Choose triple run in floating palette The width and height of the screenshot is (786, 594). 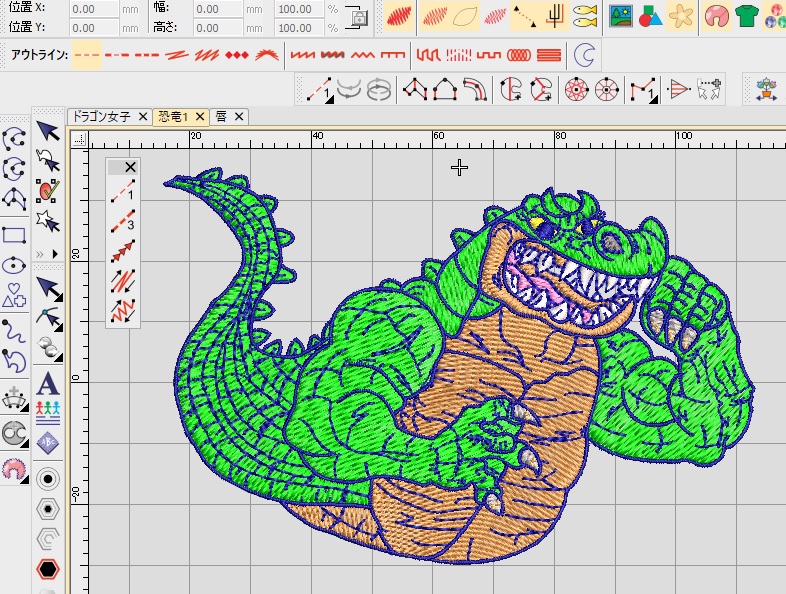click(123, 221)
